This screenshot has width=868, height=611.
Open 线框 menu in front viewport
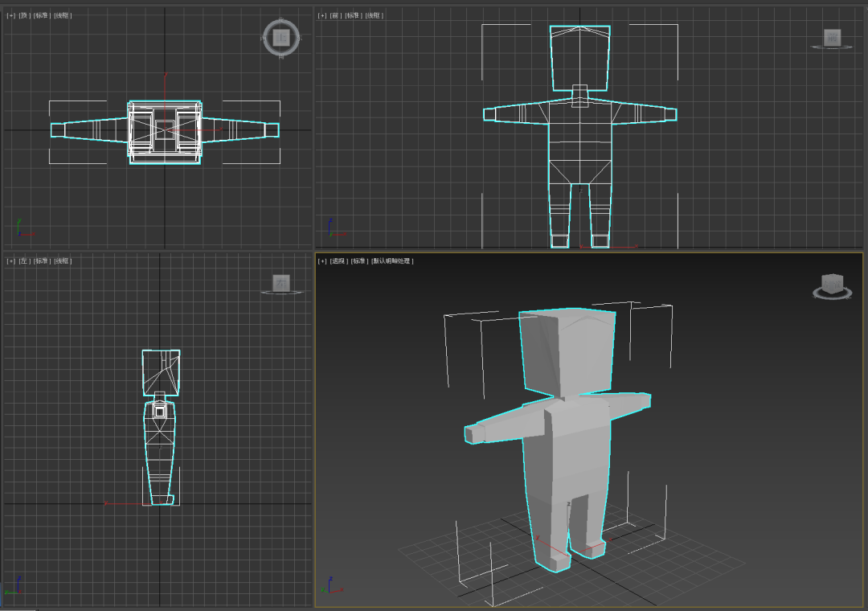click(x=375, y=15)
